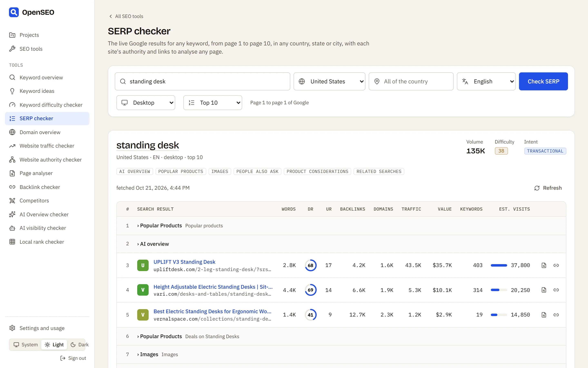588x368 pixels.
Task: Click the settings gear icon
Action: click(x=12, y=328)
